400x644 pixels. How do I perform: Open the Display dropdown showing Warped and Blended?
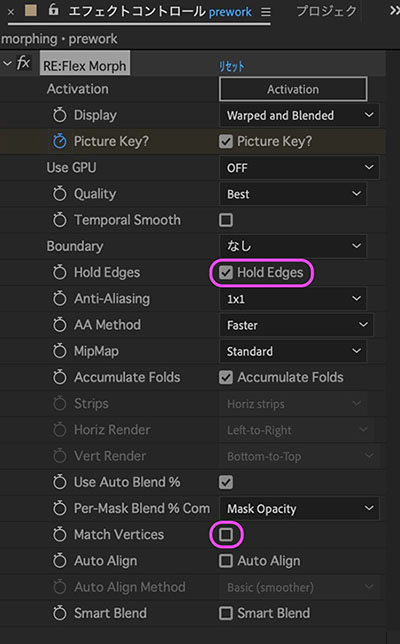299,115
